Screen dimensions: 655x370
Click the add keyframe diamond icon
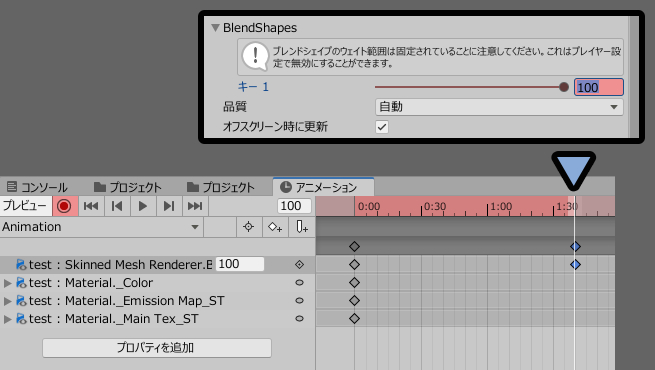275,227
